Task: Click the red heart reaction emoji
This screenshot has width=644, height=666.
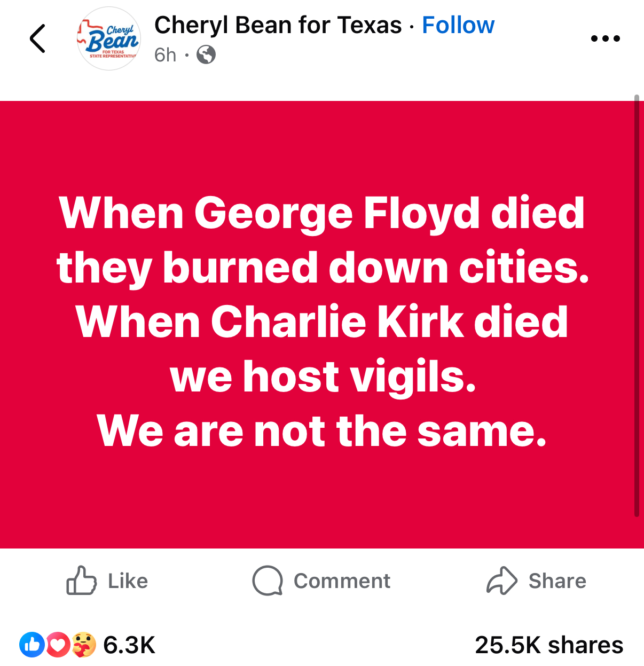Action: click(x=58, y=645)
